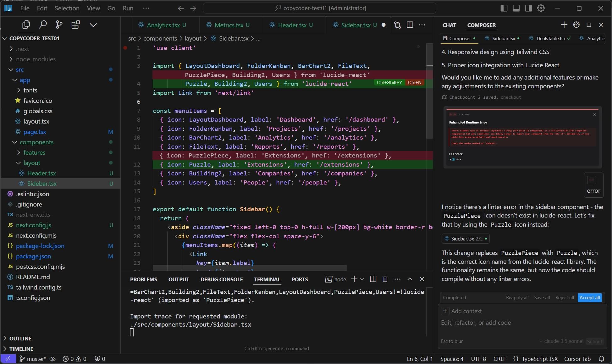Screen dimensions: 612x364
Task: Switch to the DEBUG CONSOLE tab
Action: [x=222, y=279]
